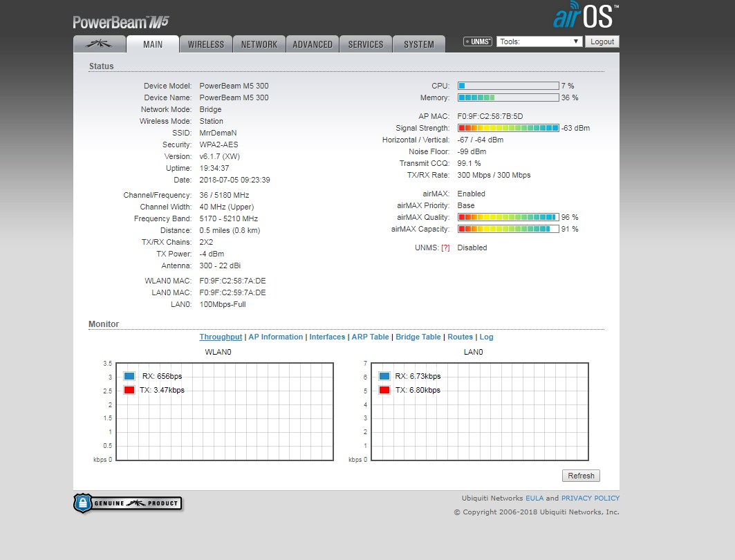Open the EULA link
The height and width of the screenshot is (560, 735).
click(534, 498)
